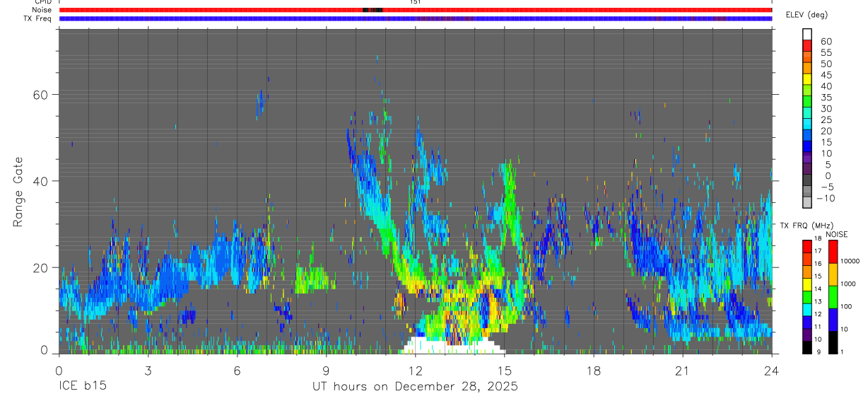868x401 pixels.
Task: Click x-axis tick label '12'
Action: click(416, 371)
